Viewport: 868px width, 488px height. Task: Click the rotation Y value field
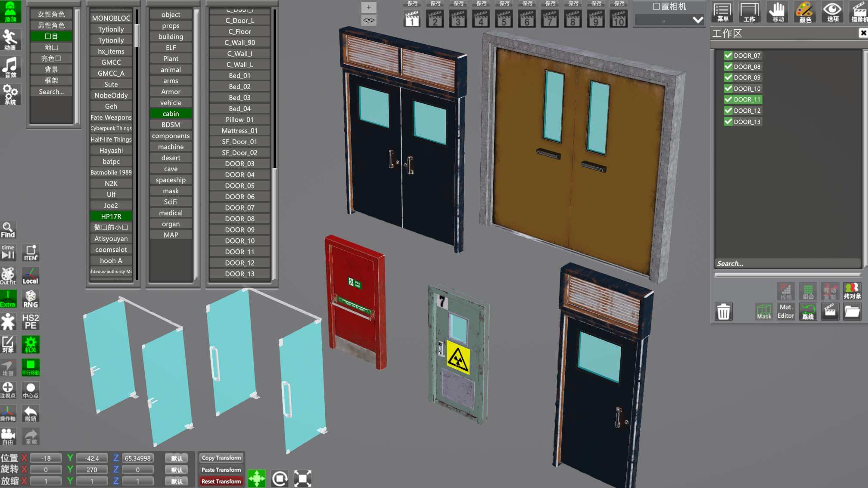92,469
